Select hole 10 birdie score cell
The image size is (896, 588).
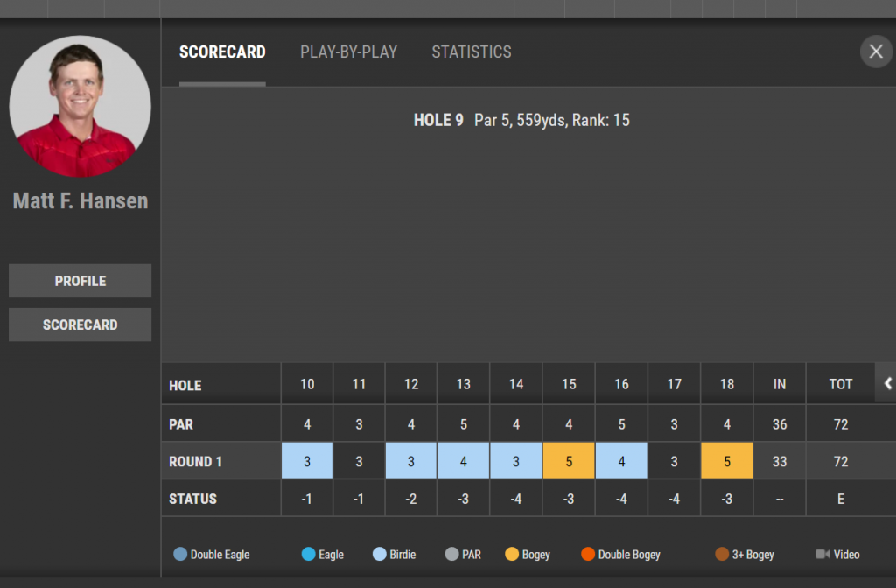pyautogui.click(x=307, y=460)
